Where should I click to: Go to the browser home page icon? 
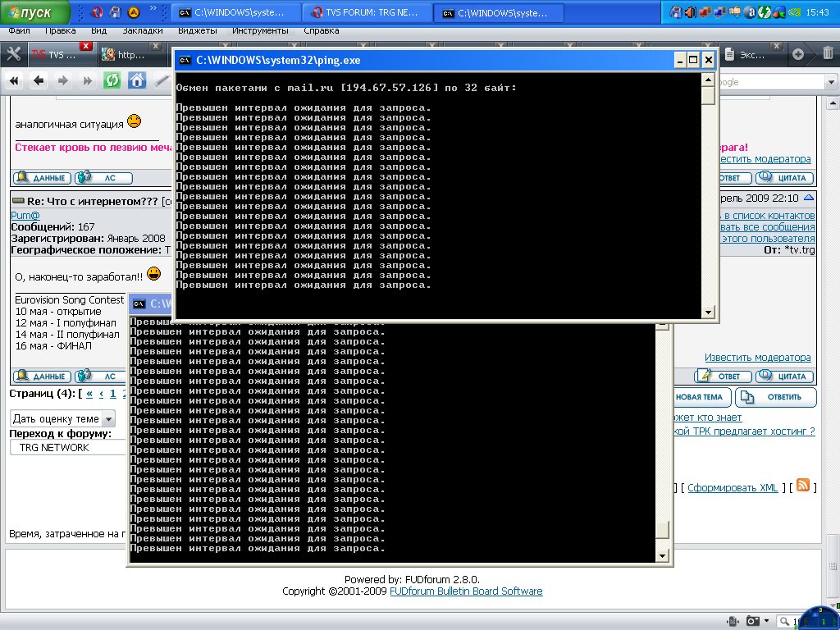[x=137, y=80]
